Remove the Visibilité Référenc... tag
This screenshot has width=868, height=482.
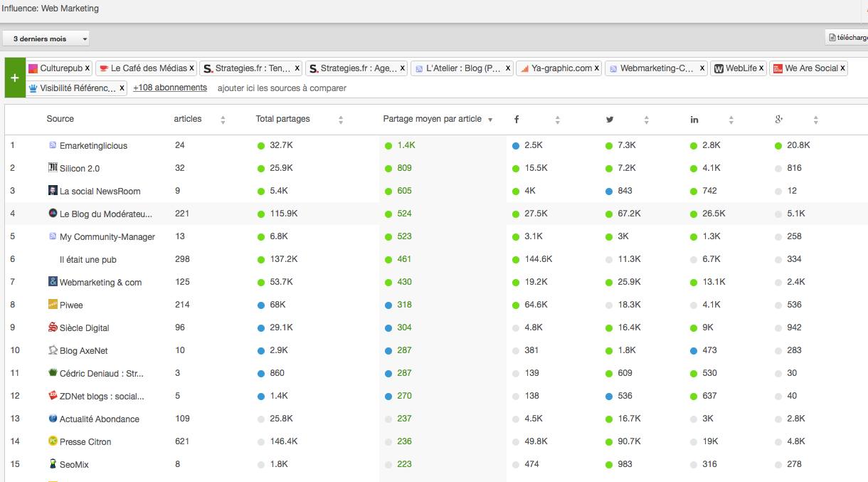tap(122, 88)
